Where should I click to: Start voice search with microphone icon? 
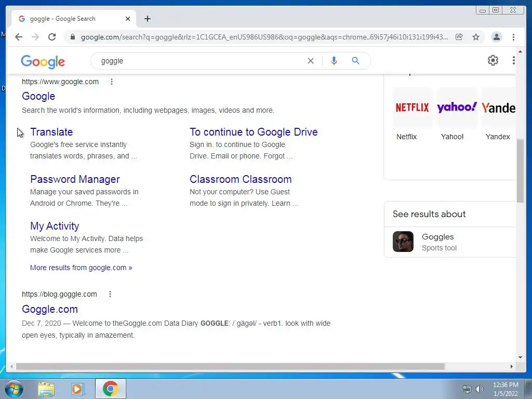pyautogui.click(x=334, y=61)
